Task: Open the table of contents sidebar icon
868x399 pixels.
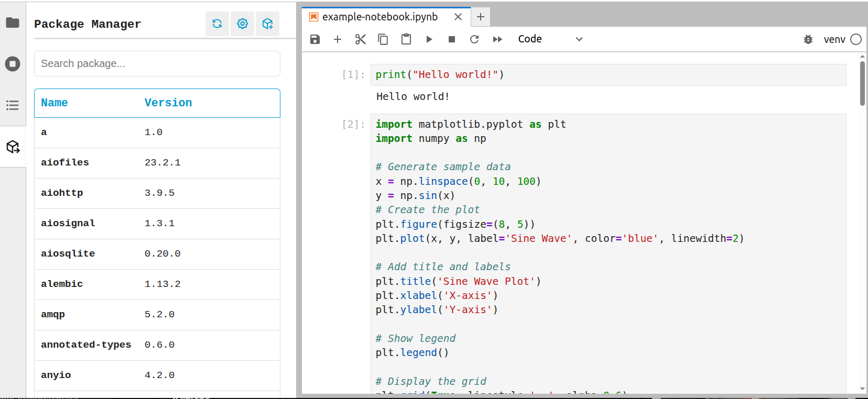Action: 13,105
